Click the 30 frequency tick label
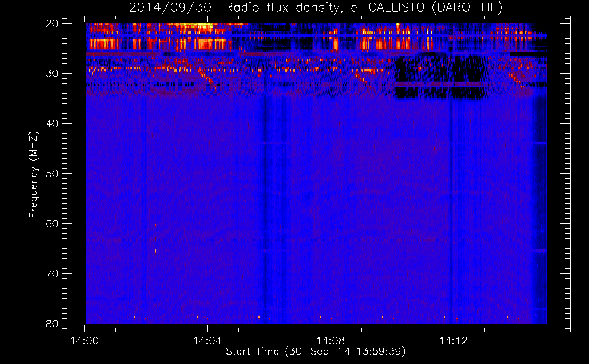This screenshot has width=589, height=364. 52,74
